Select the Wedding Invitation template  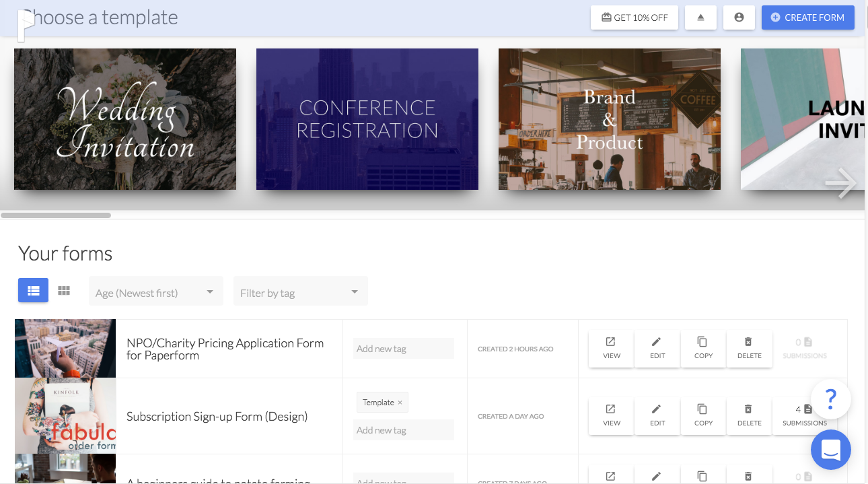tap(125, 119)
